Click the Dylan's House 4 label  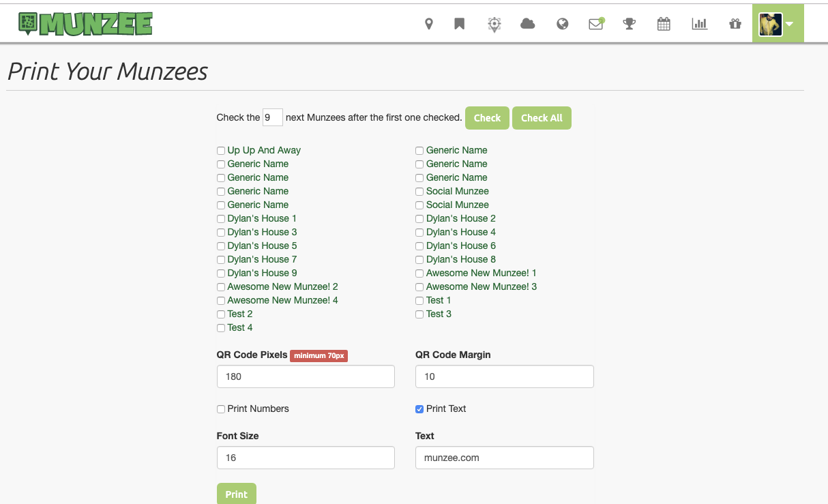[461, 232]
